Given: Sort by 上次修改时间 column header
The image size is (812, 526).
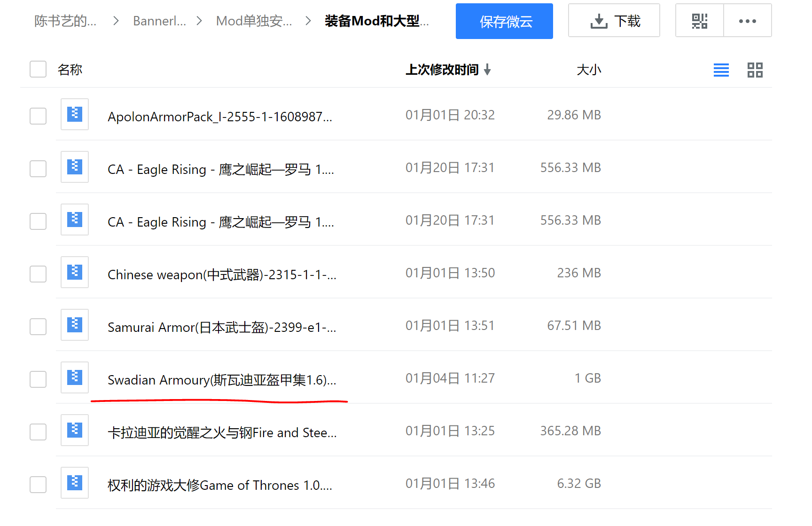Looking at the screenshot, I should 448,70.
